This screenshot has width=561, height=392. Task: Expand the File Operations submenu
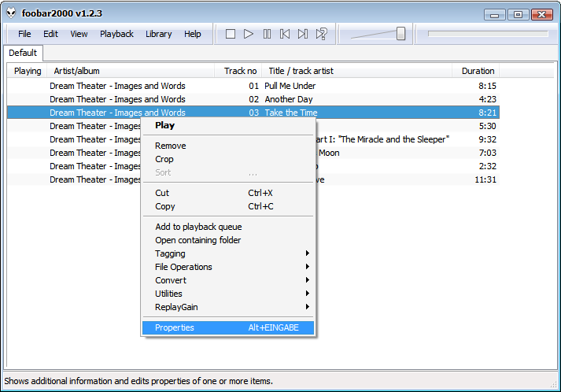click(x=228, y=267)
